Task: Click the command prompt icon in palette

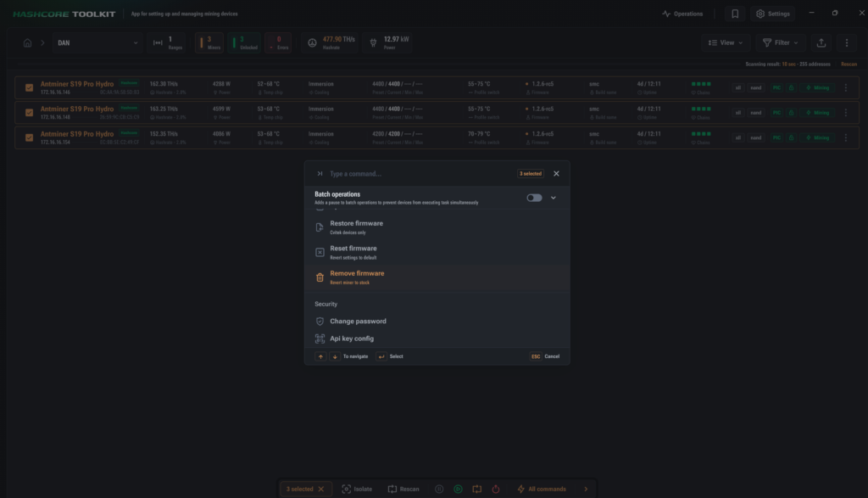Action: (x=320, y=173)
